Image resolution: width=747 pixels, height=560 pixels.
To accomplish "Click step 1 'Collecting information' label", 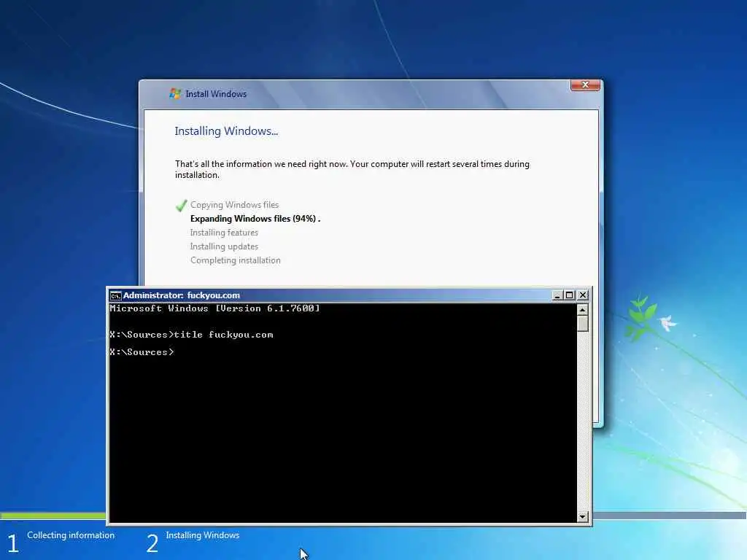I will coord(71,535).
